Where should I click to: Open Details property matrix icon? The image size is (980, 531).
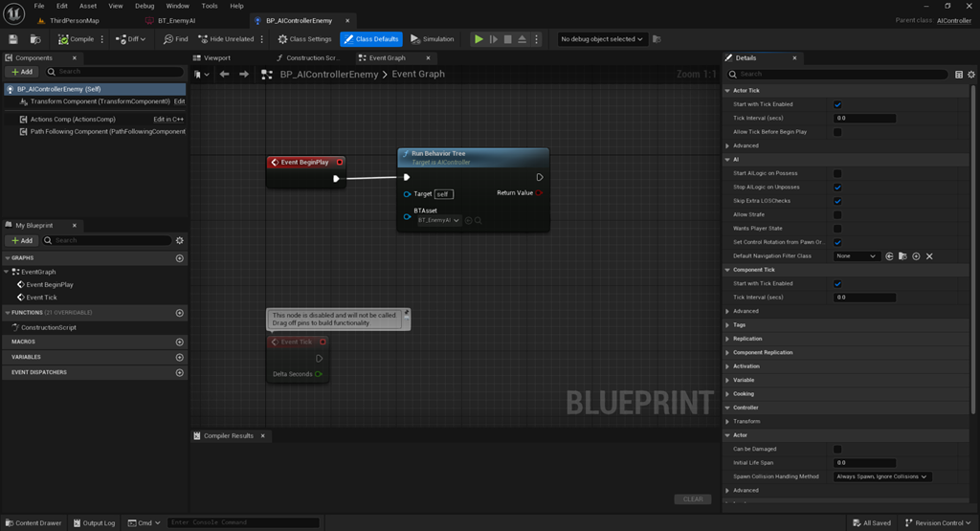pos(959,75)
